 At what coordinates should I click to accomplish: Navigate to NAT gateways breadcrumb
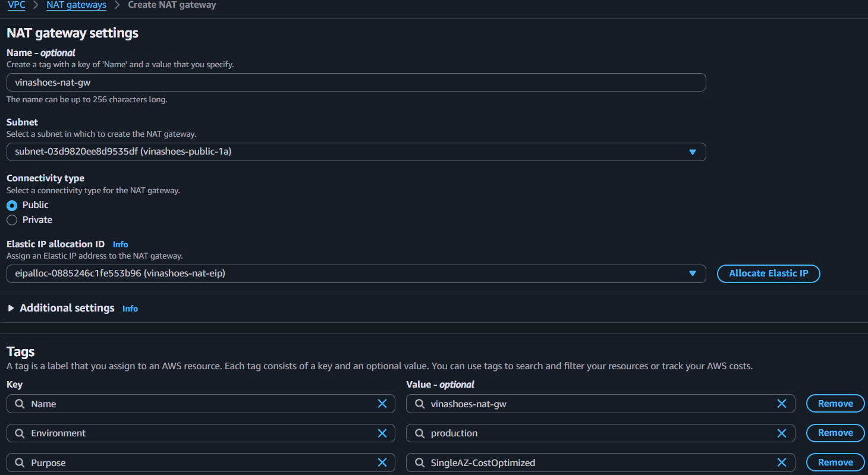76,5
